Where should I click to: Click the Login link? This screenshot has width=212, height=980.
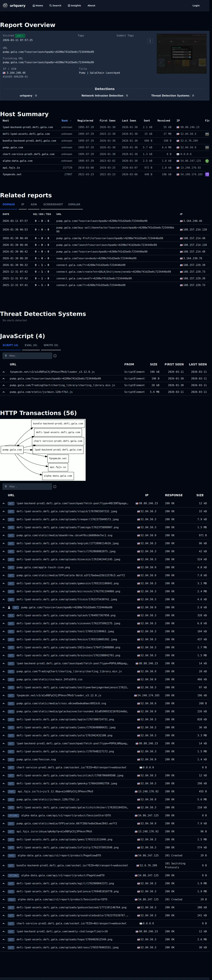[196, 6]
